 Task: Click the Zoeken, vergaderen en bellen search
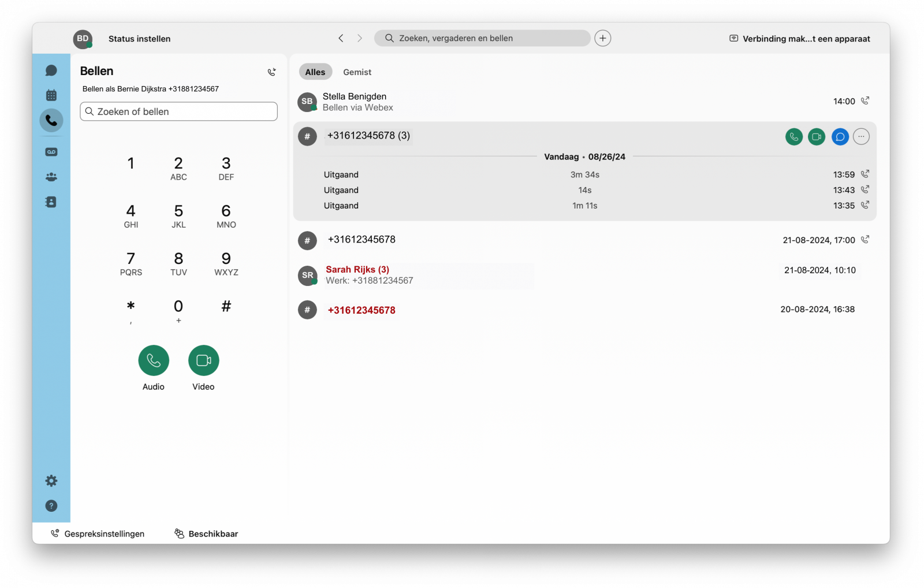482,38
